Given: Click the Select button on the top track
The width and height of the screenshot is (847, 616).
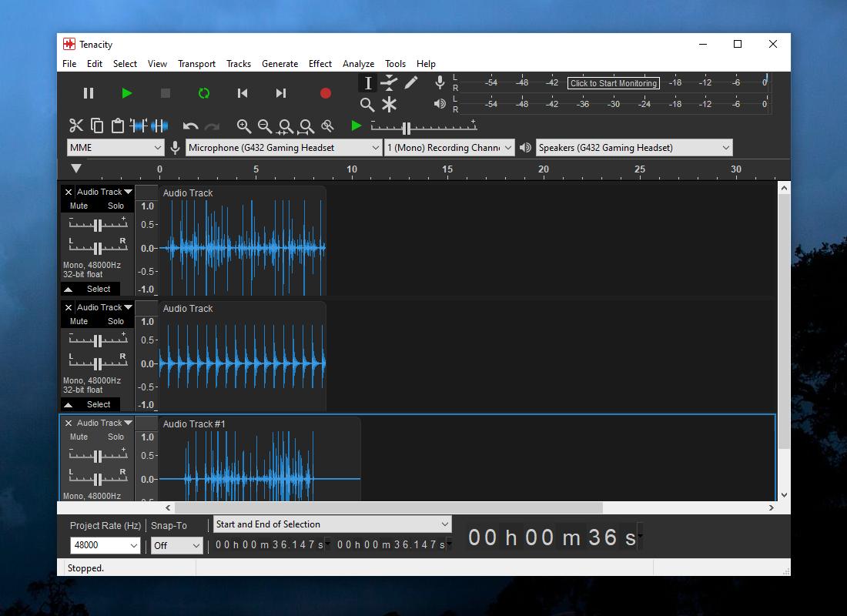Looking at the screenshot, I should (99, 289).
